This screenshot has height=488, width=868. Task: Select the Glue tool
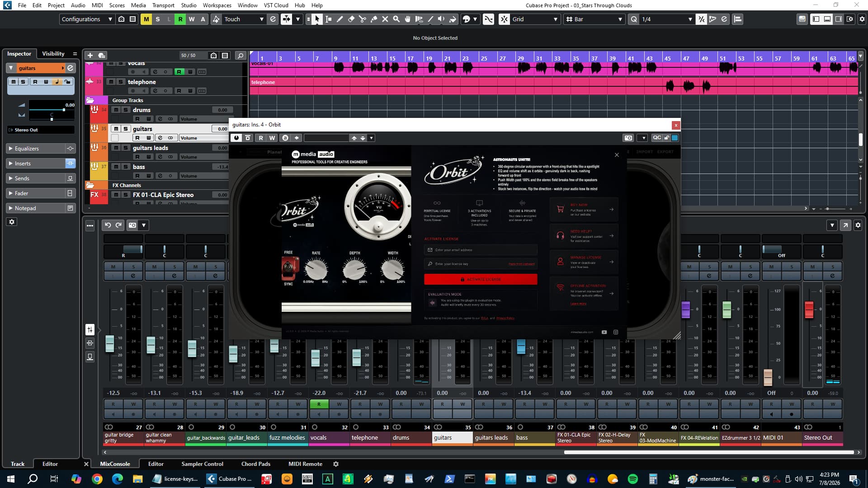click(373, 19)
